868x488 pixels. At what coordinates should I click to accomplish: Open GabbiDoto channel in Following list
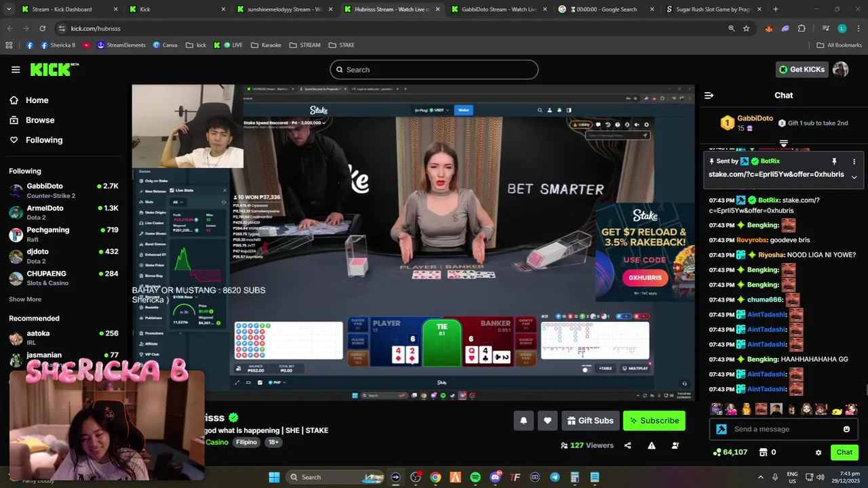64,190
